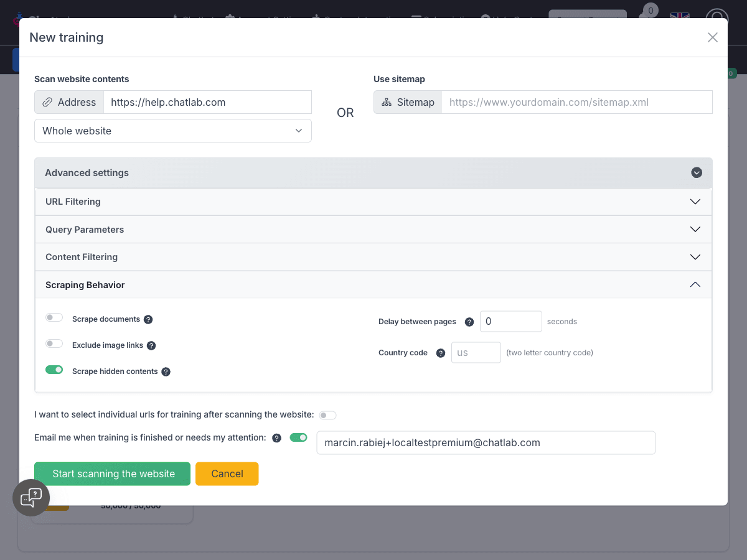Toggle select individual urls for training
747x560 pixels.
pos(327,415)
